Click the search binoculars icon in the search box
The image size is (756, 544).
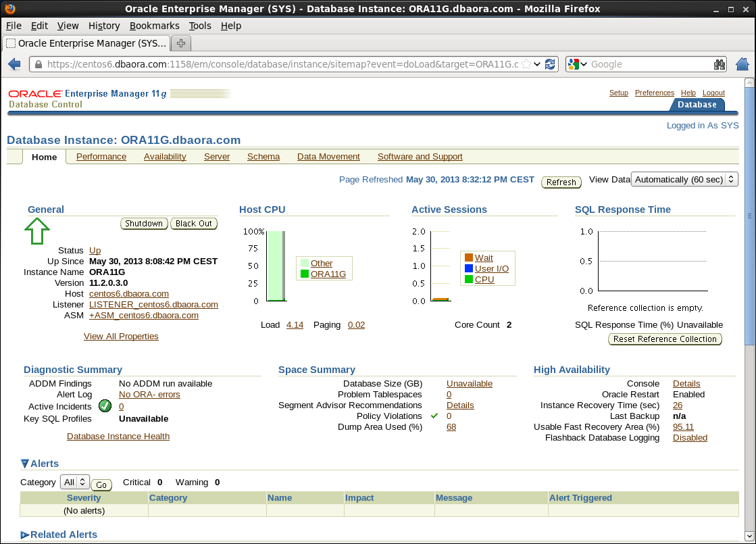click(x=720, y=64)
